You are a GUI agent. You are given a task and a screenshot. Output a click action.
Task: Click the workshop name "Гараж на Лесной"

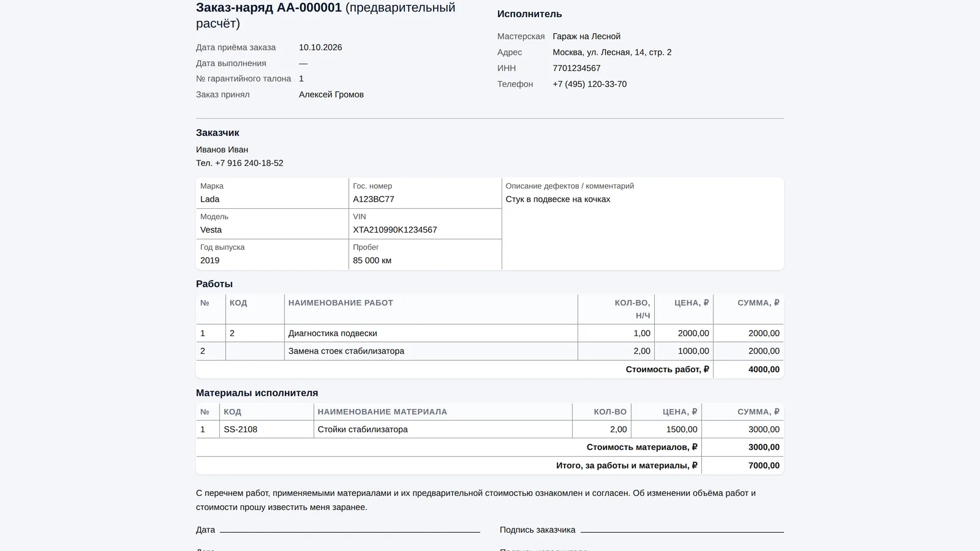(x=586, y=36)
